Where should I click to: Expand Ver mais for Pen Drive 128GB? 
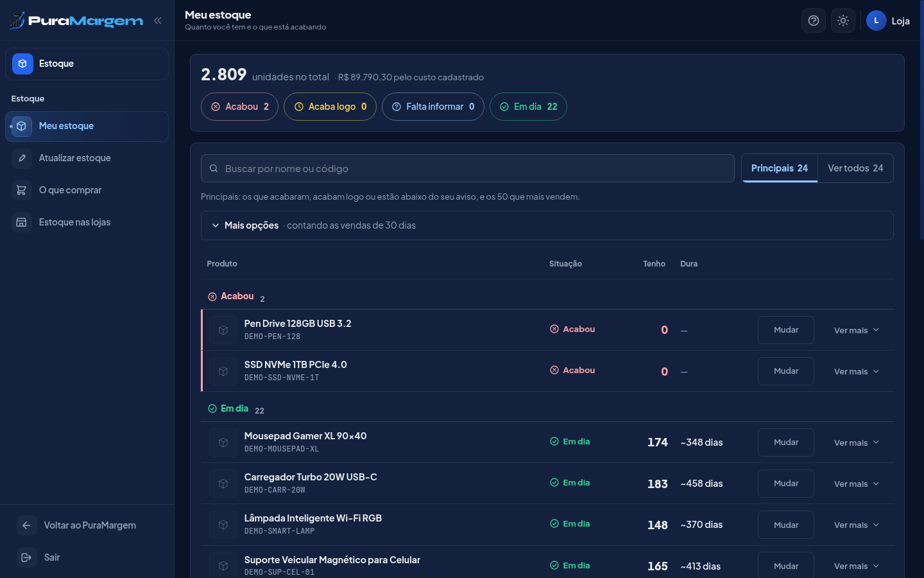pyautogui.click(x=857, y=330)
